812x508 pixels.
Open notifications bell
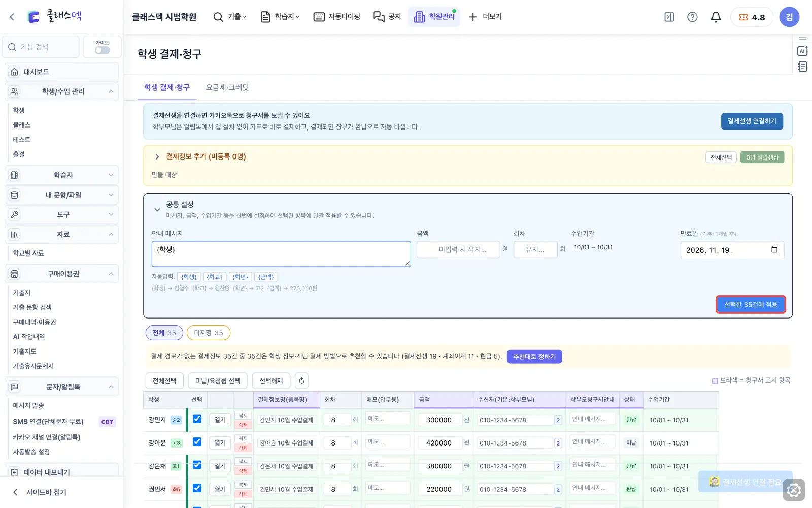(x=716, y=17)
